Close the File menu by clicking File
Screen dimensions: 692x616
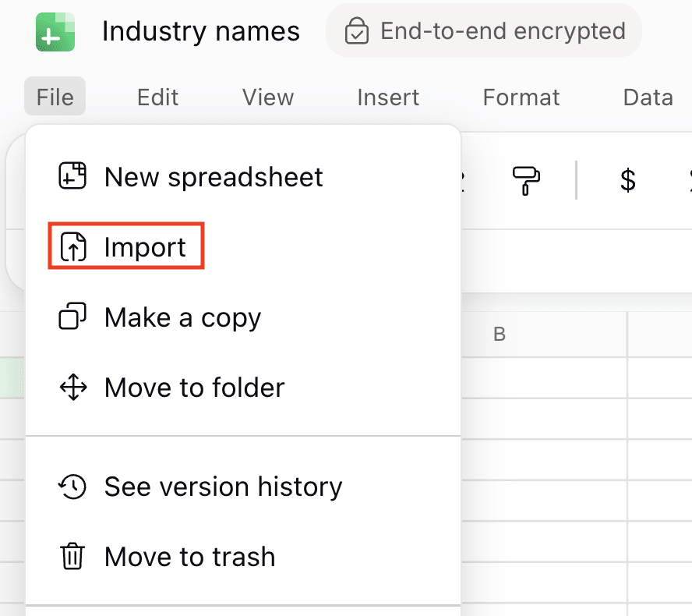coord(55,97)
